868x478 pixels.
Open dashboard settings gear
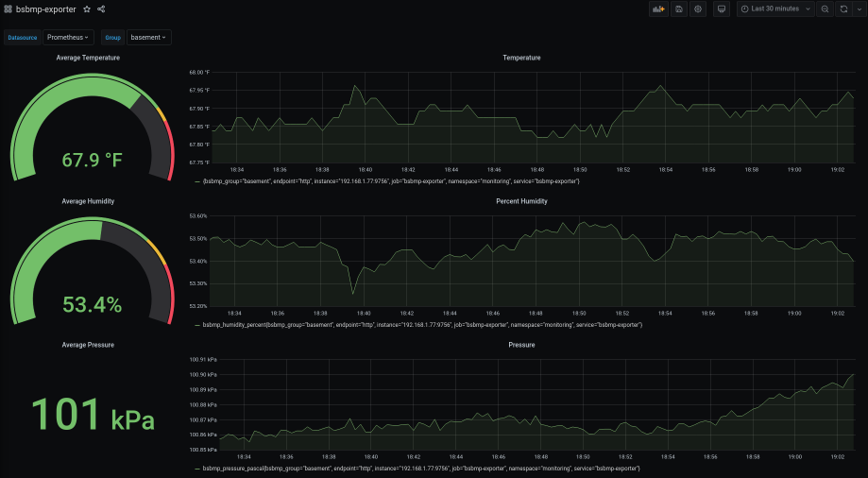pos(698,9)
